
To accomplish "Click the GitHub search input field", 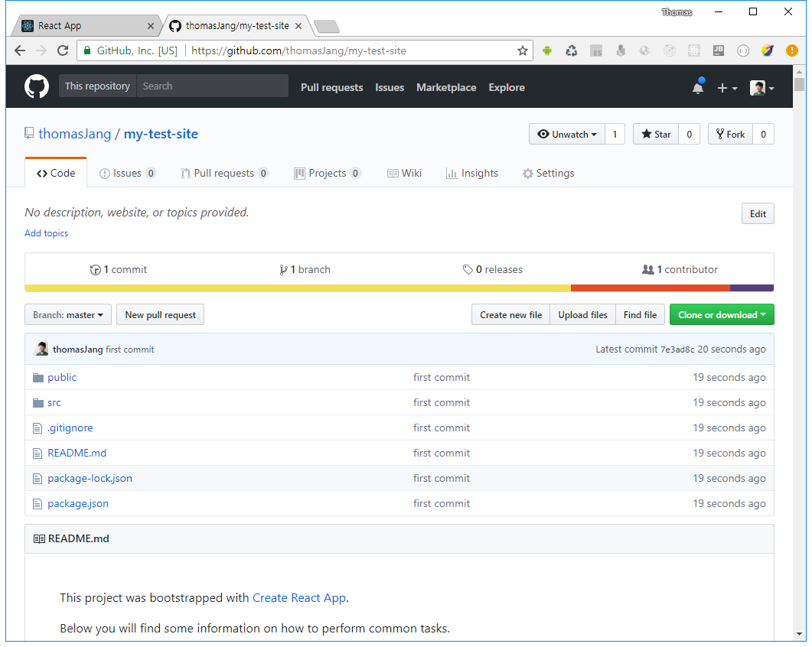I will 212,86.
